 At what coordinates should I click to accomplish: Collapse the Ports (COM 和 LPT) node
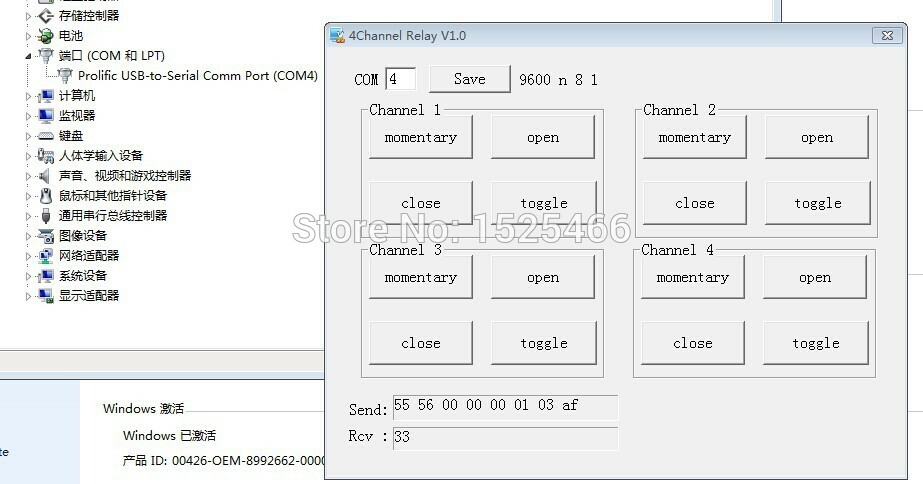28,56
